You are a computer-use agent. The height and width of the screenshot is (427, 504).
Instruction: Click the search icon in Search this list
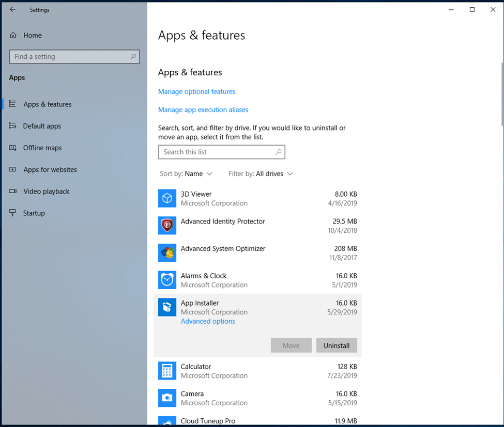click(278, 152)
